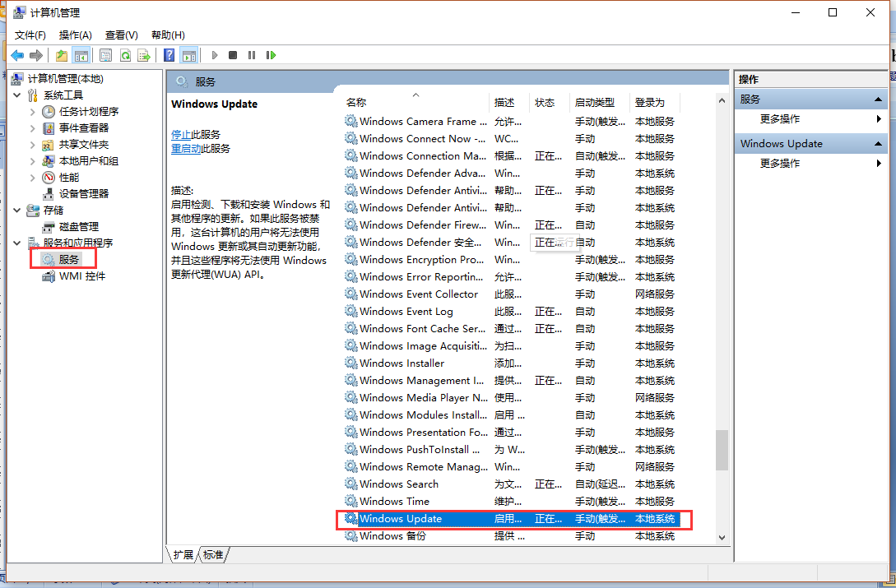Select 设备管理器 in the tree
The width and height of the screenshot is (896, 588).
tap(83, 194)
